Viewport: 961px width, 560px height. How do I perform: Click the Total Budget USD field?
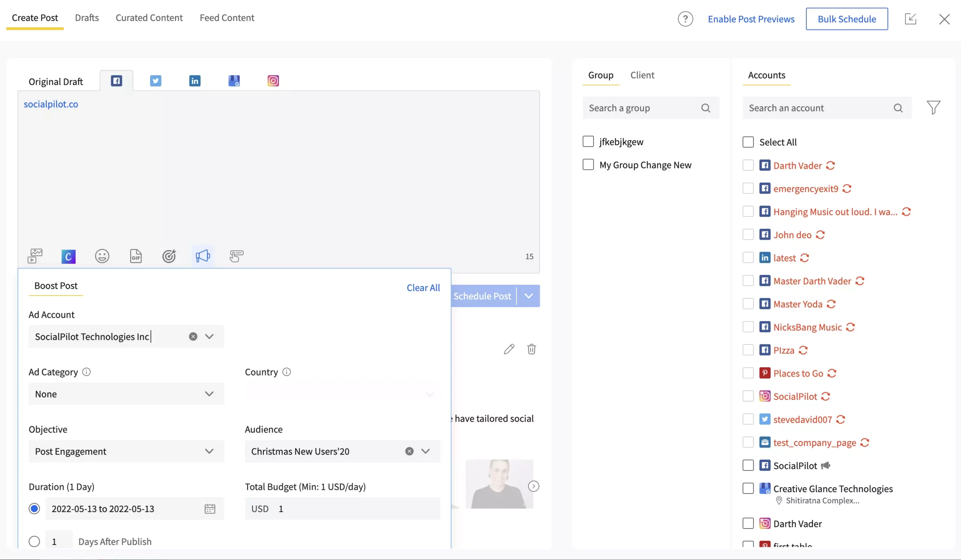(342, 509)
